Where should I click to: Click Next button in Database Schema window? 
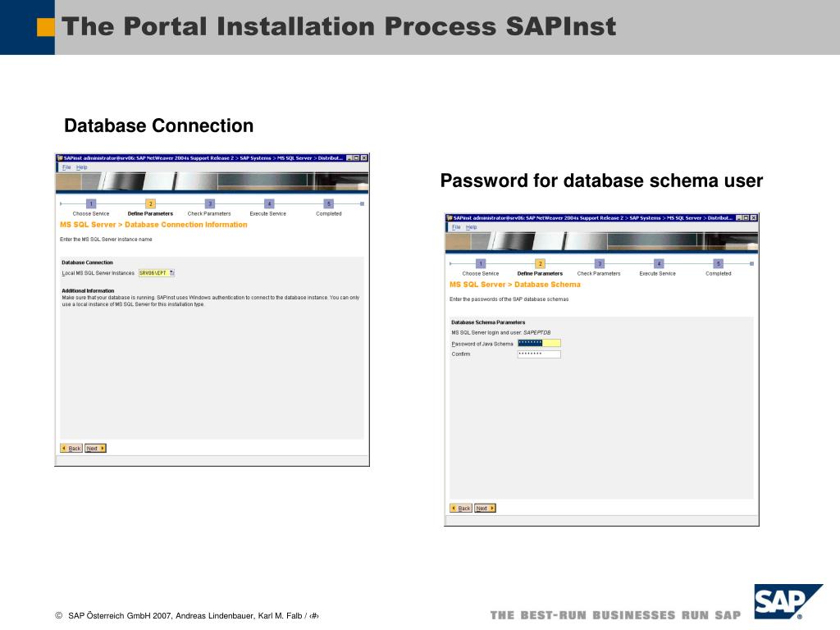pyautogui.click(x=485, y=509)
